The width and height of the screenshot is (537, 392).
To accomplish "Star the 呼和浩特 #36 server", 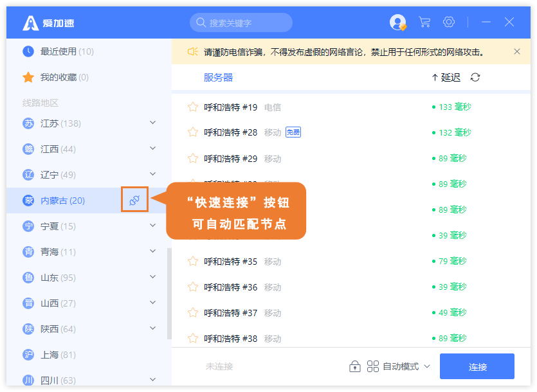I will click(193, 287).
